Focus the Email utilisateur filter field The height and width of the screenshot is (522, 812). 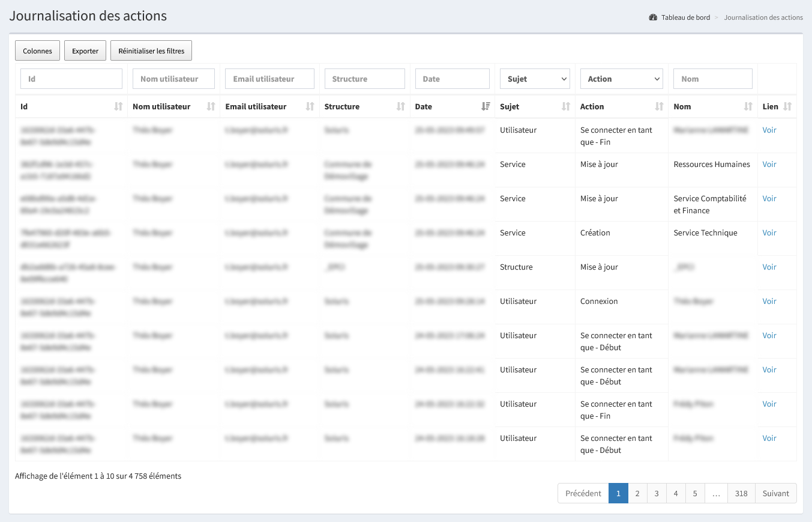(269, 79)
